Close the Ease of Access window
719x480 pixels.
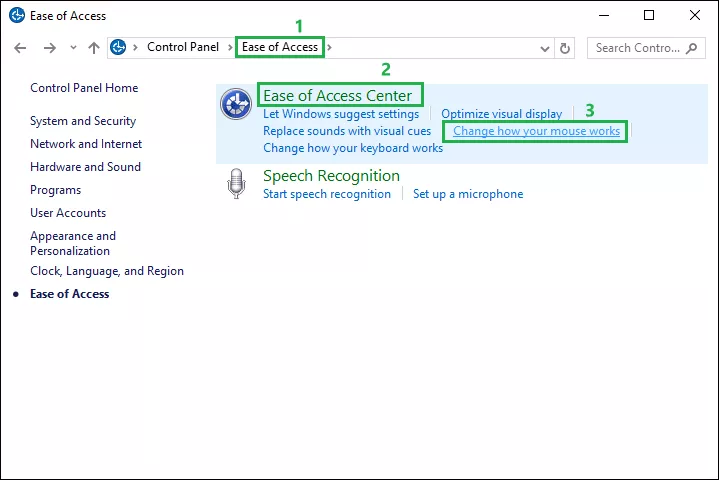pos(695,16)
